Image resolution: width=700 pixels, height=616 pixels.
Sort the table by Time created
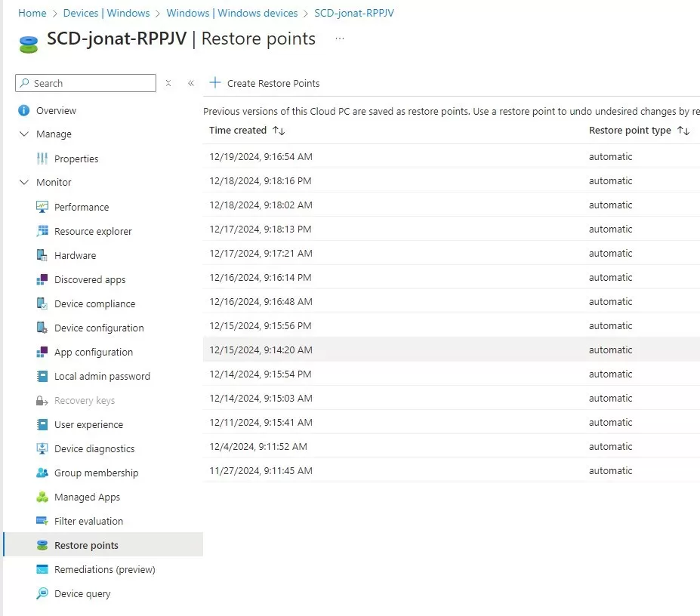(246, 130)
